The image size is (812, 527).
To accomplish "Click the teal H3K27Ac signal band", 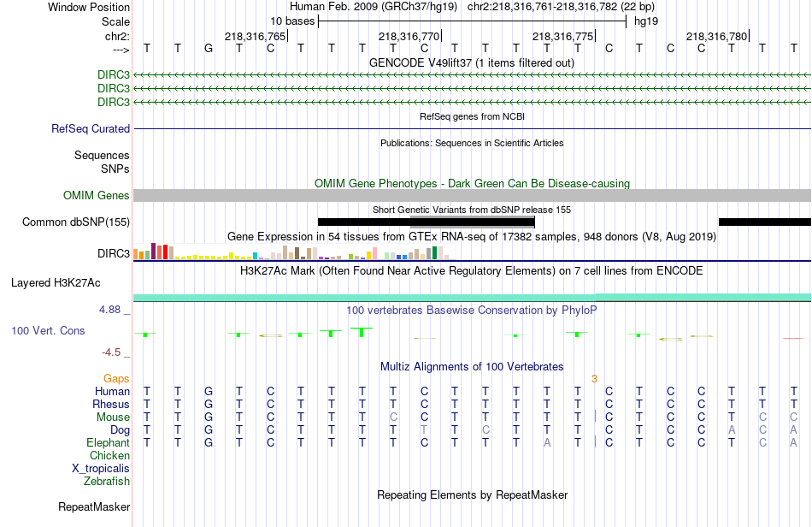I will coord(472,298).
